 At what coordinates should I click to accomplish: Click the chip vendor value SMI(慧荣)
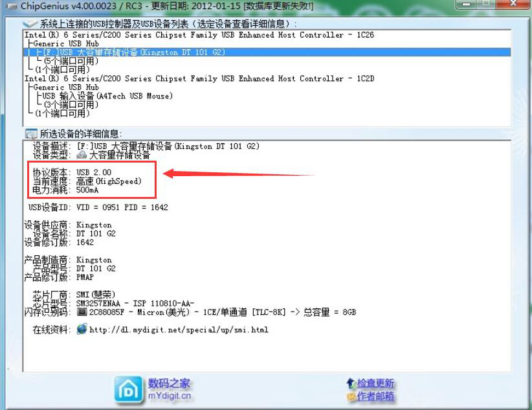[x=96, y=295]
